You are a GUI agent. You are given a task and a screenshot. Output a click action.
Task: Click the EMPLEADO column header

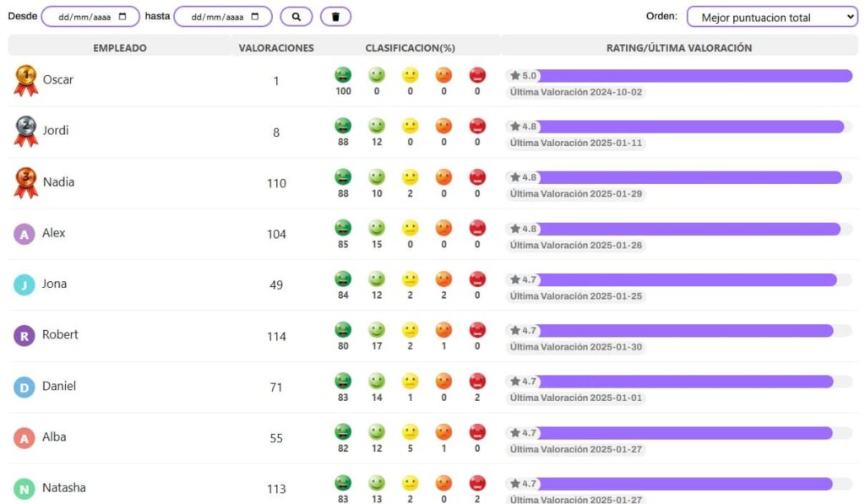[120, 48]
